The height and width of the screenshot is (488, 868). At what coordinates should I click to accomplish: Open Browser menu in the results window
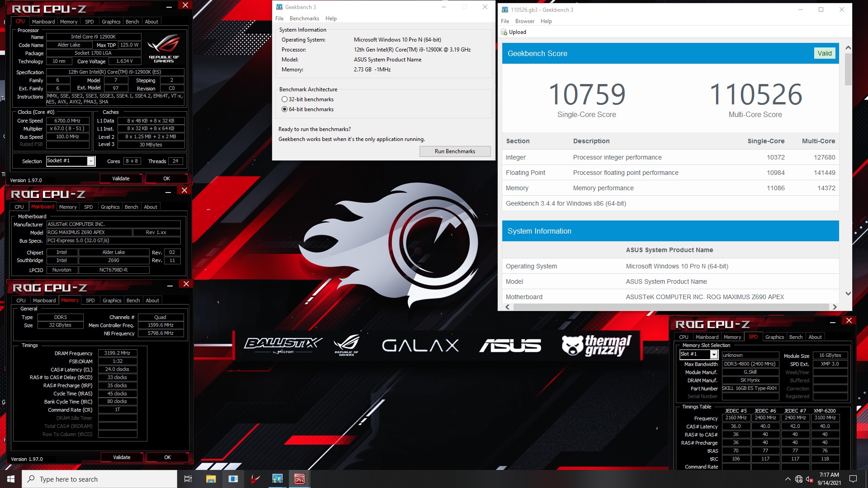pyautogui.click(x=524, y=21)
